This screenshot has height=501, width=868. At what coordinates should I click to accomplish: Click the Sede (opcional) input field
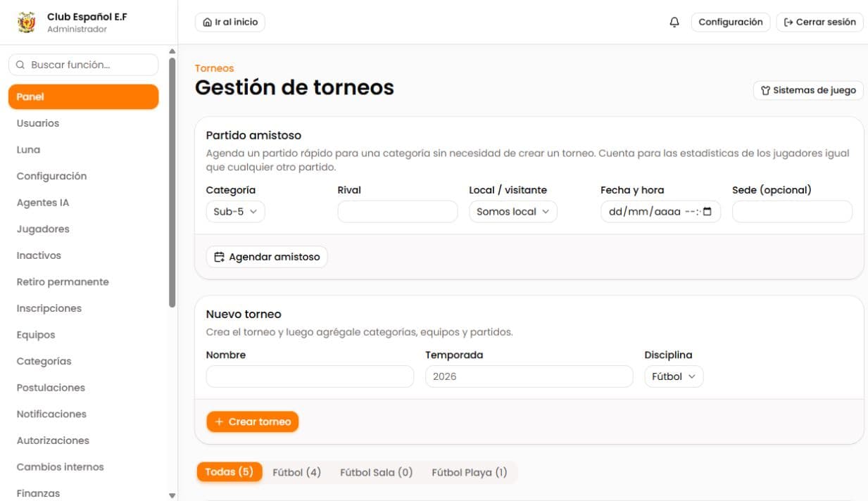(x=792, y=212)
